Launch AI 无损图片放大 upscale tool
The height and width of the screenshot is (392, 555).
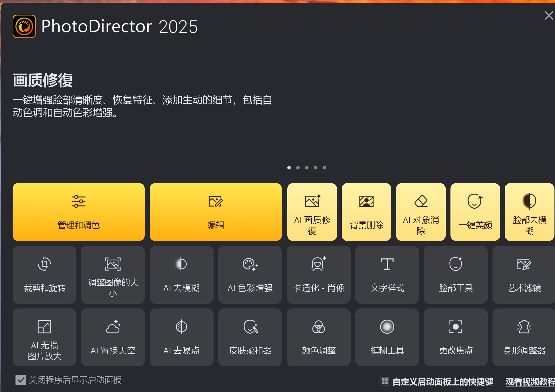[44, 337]
